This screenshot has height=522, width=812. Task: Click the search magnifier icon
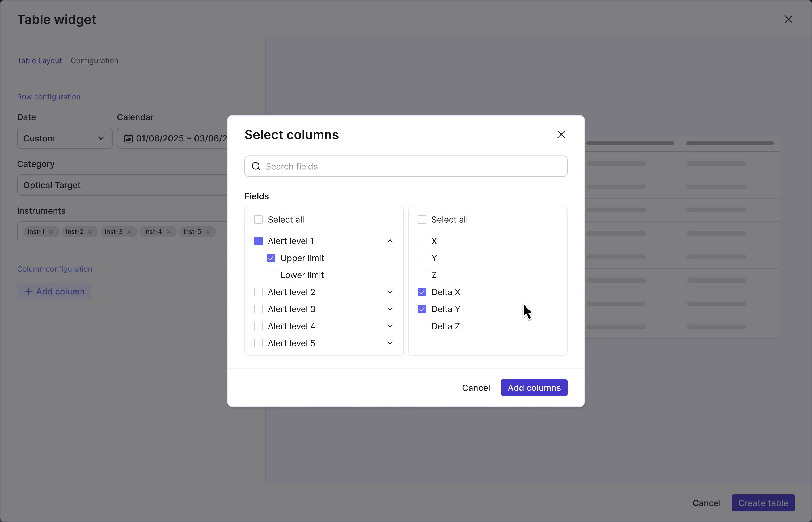tap(256, 166)
